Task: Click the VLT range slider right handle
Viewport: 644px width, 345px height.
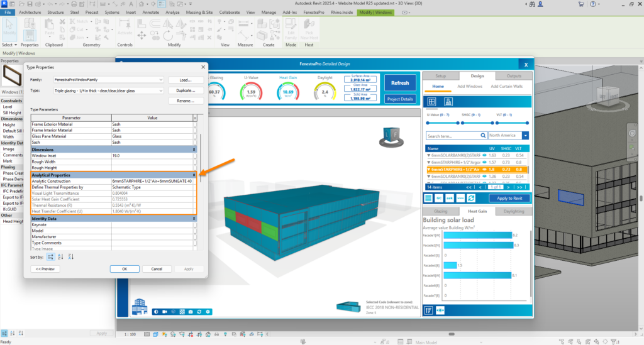Action: (528, 123)
